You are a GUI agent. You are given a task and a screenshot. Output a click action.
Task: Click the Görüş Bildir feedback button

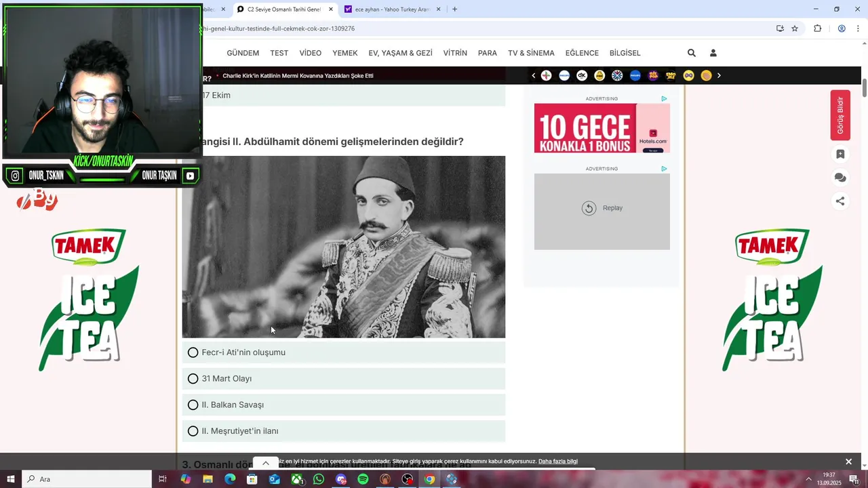coord(840,115)
